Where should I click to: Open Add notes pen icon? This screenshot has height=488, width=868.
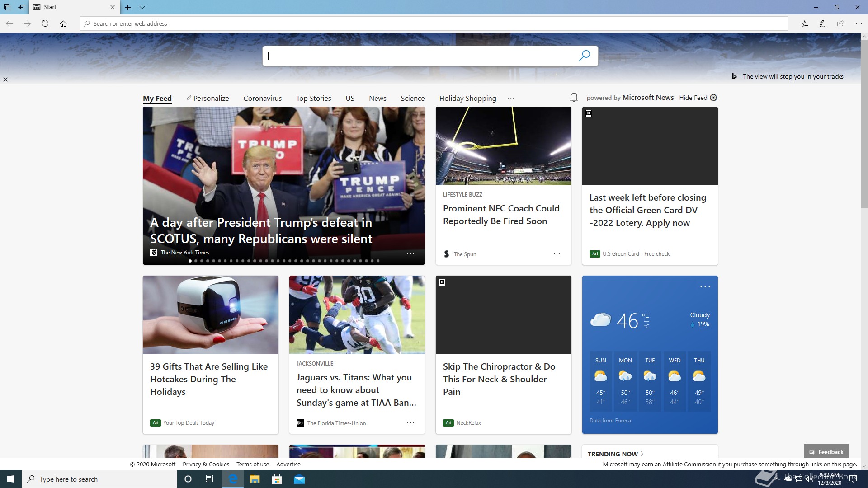pos(823,23)
